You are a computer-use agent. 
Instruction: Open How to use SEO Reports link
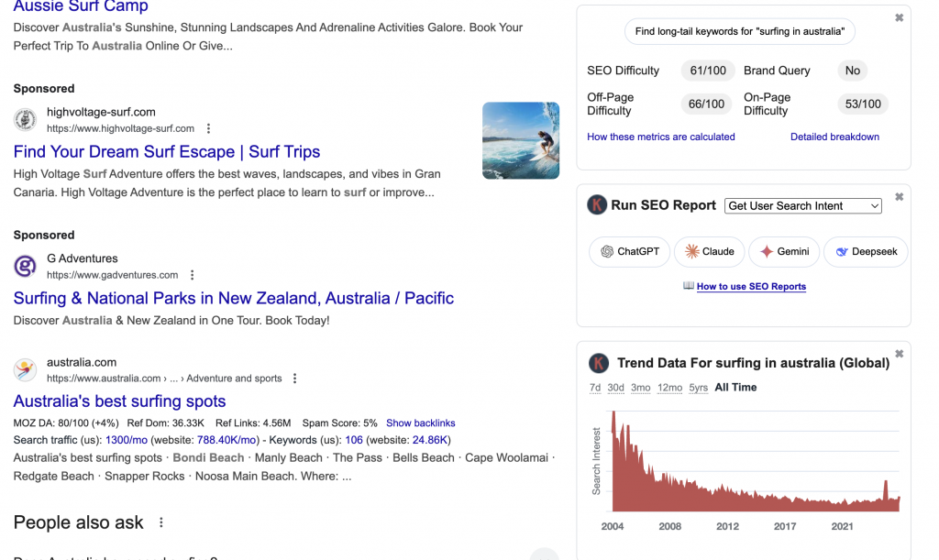pos(751,287)
